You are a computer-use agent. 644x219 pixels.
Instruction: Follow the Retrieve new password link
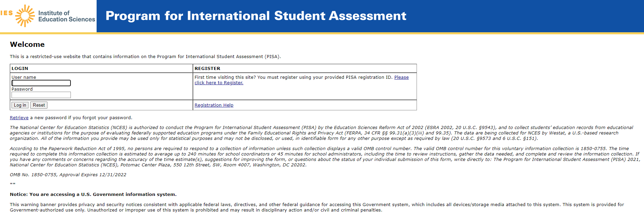point(19,118)
